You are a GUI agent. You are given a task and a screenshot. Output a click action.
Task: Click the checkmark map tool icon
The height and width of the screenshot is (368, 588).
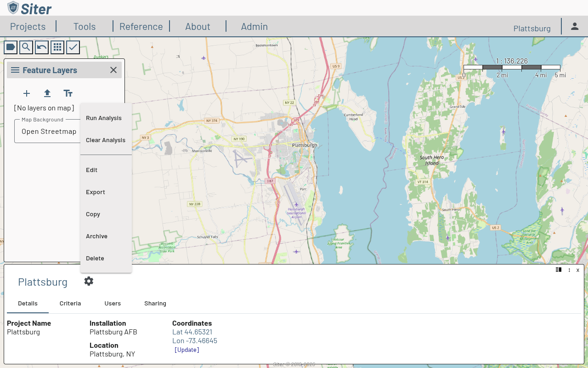click(x=73, y=47)
